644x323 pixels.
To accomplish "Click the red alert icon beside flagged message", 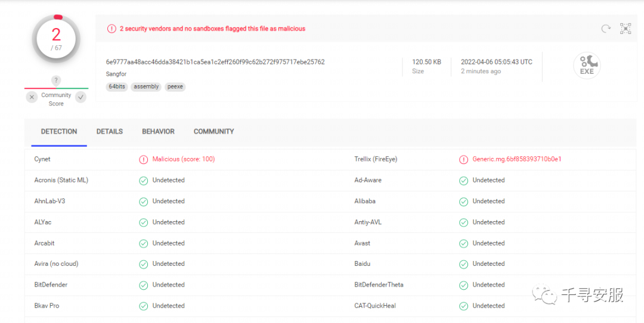I will [x=112, y=29].
